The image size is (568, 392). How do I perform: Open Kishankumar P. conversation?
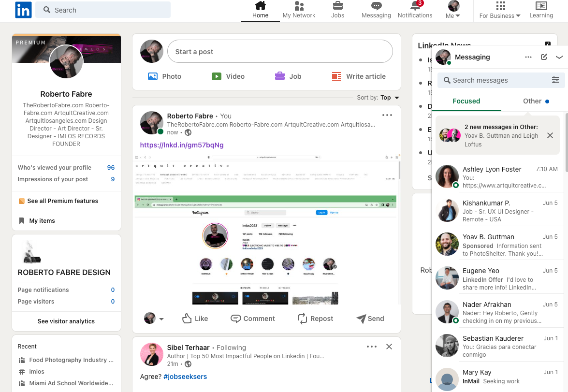498,211
